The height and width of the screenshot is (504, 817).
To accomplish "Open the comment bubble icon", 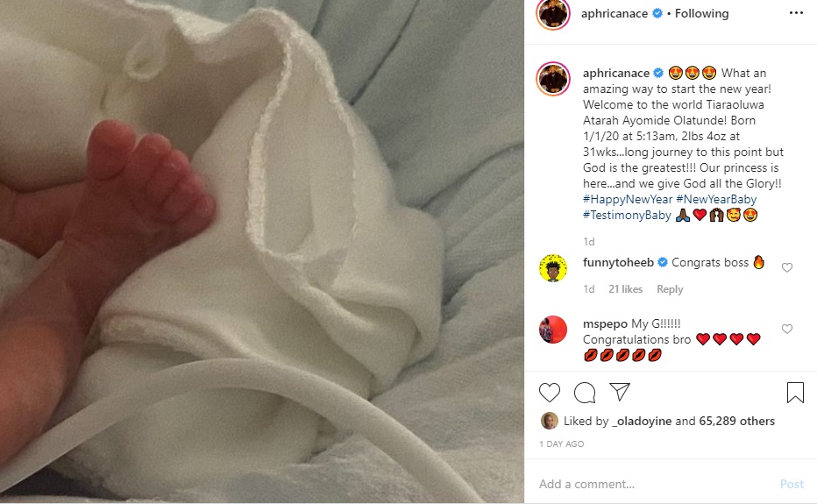I will tap(585, 393).
